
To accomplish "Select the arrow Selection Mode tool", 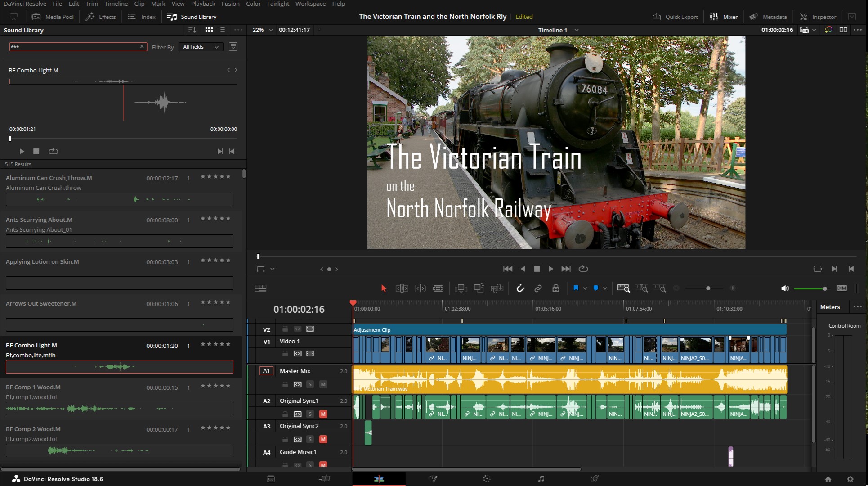I will coord(384,288).
